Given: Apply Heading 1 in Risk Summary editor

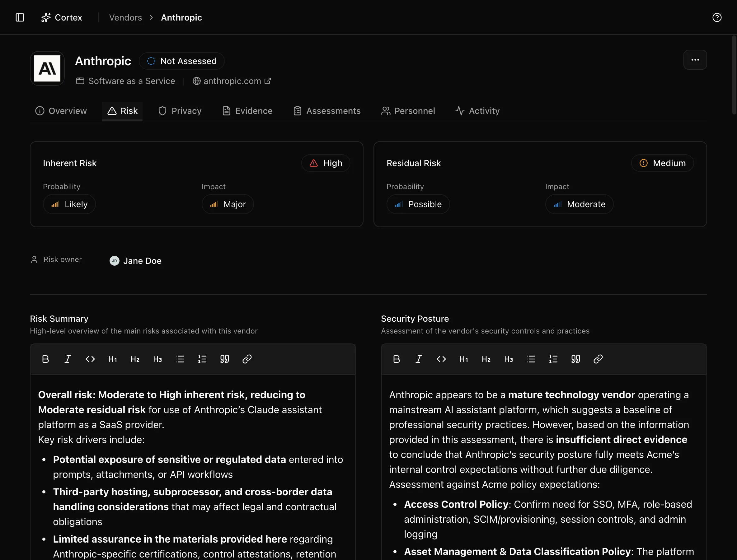Looking at the screenshot, I should click(113, 359).
